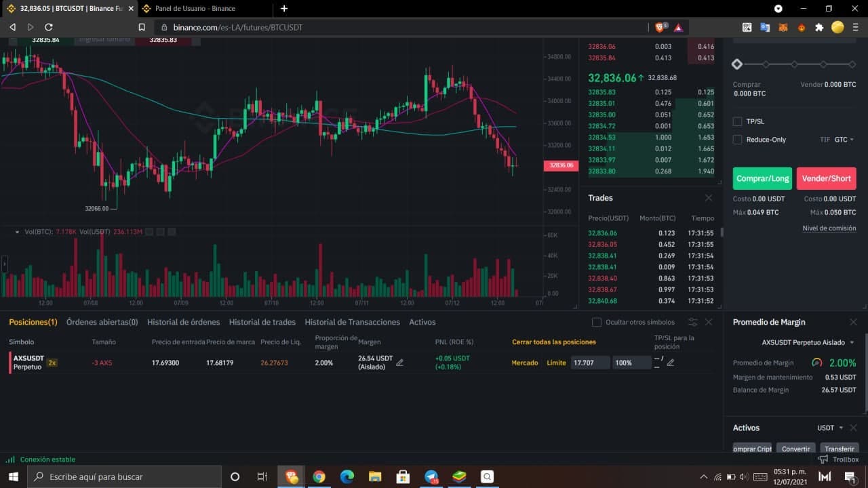The height and width of the screenshot is (488, 868).
Task: Open Microsoft Store from taskbar
Action: (x=403, y=476)
